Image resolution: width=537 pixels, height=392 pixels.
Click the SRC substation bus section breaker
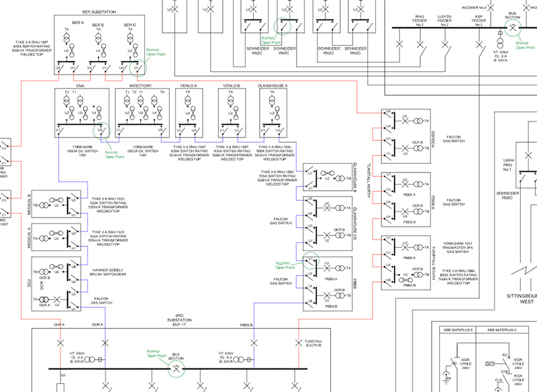click(176, 369)
